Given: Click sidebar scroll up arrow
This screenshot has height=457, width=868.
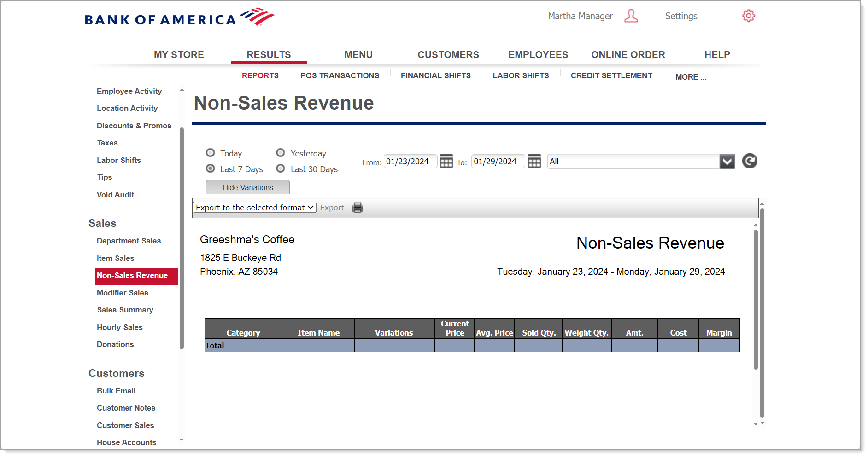Looking at the screenshot, I should (182, 90).
